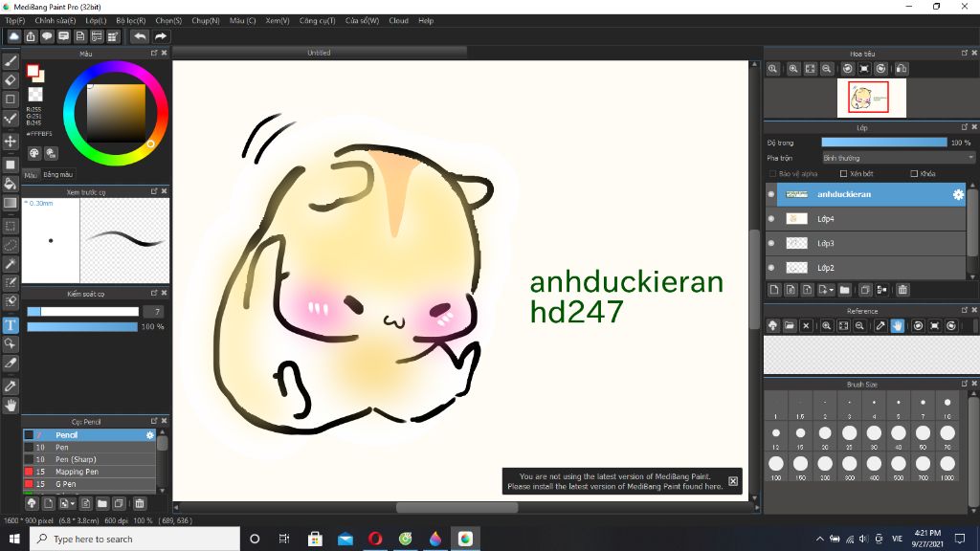This screenshot has height=551, width=980.
Task: Select the Lớp3 layer row
Action: (866, 243)
